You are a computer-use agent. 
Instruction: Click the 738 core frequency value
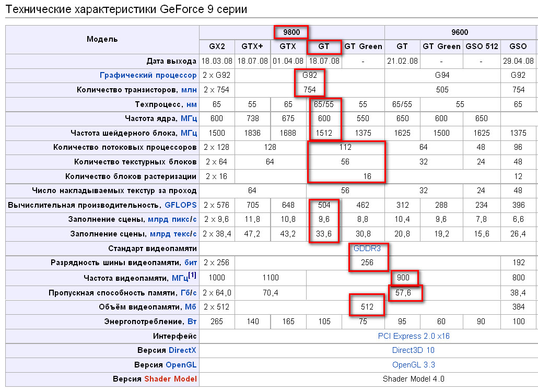[252, 118]
